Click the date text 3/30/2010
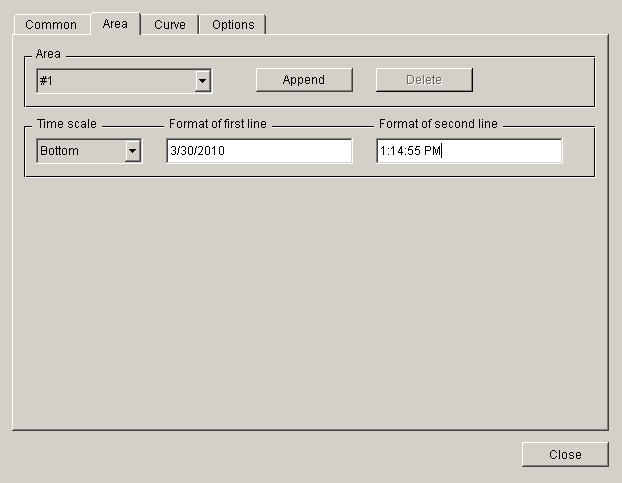622x483 pixels. (x=199, y=151)
